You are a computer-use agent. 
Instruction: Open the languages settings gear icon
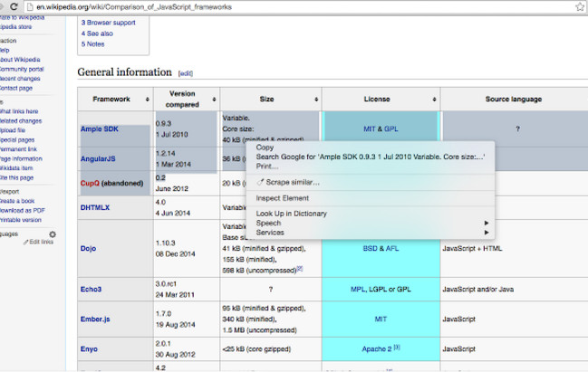(x=53, y=234)
